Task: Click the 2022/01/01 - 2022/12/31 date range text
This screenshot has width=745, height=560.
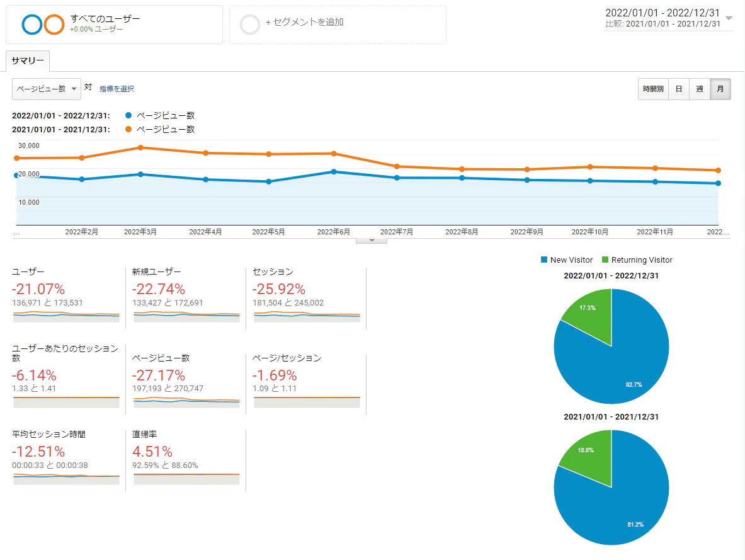Action: [x=663, y=13]
